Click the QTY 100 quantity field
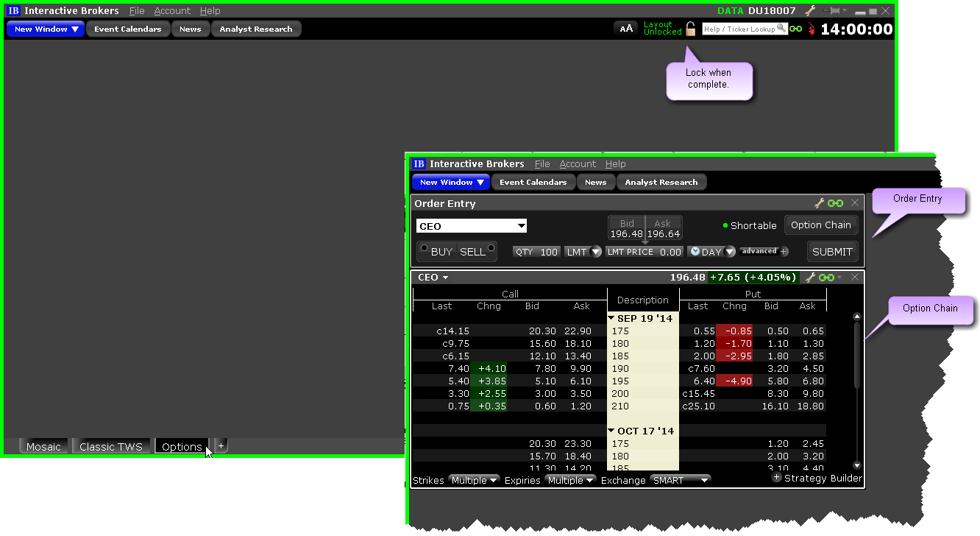 pos(536,252)
